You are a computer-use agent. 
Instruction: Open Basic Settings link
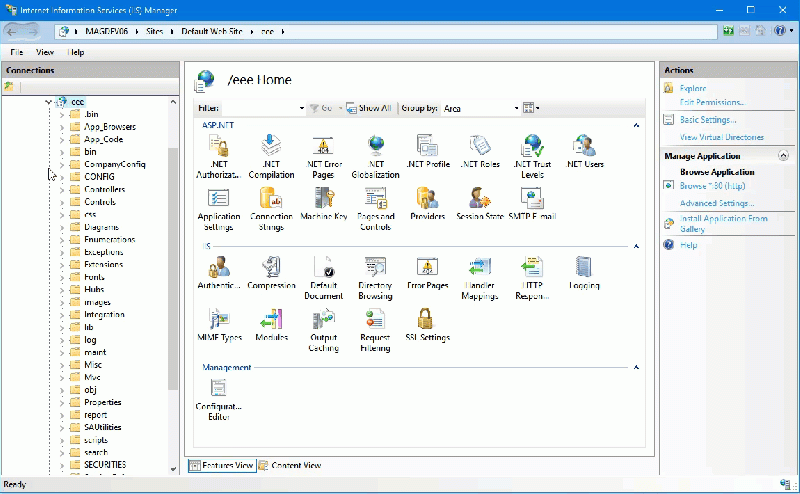708,120
